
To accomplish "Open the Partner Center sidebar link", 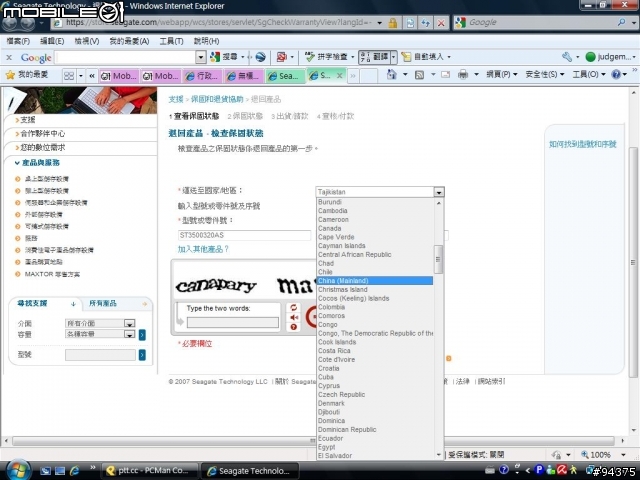I will pyautogui.click(x=42, y=133).
